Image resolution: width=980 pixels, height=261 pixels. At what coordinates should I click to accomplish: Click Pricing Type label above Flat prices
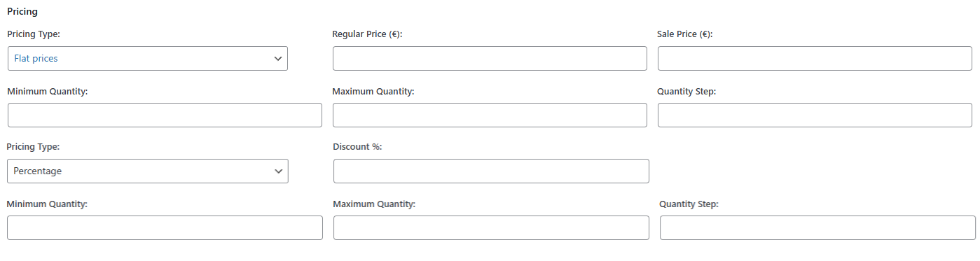34,34
